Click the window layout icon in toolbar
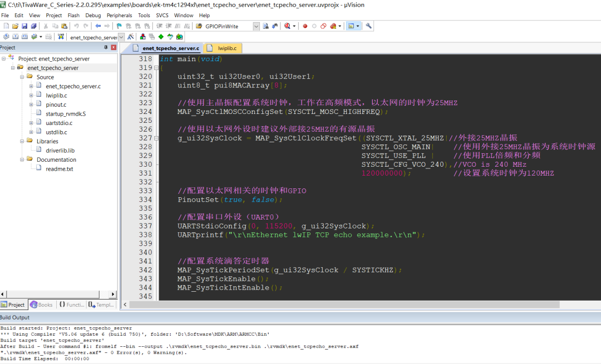 [x=351, y=26]
